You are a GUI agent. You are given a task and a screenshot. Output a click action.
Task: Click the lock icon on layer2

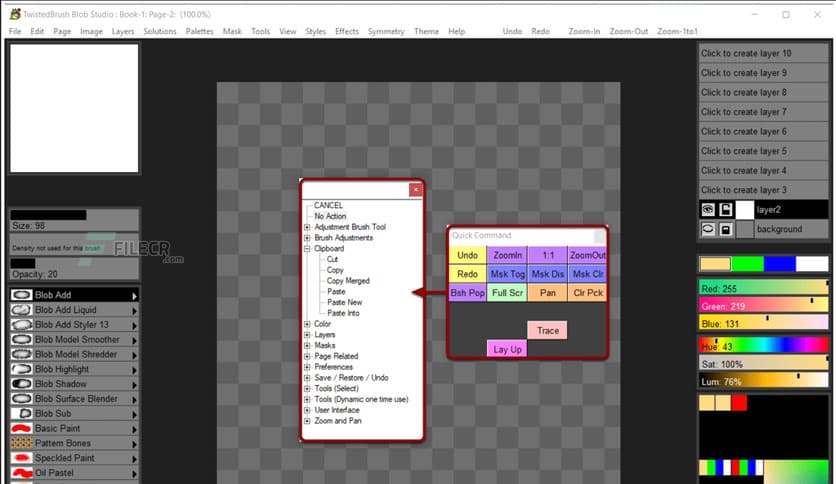click(x=726, y=209)
